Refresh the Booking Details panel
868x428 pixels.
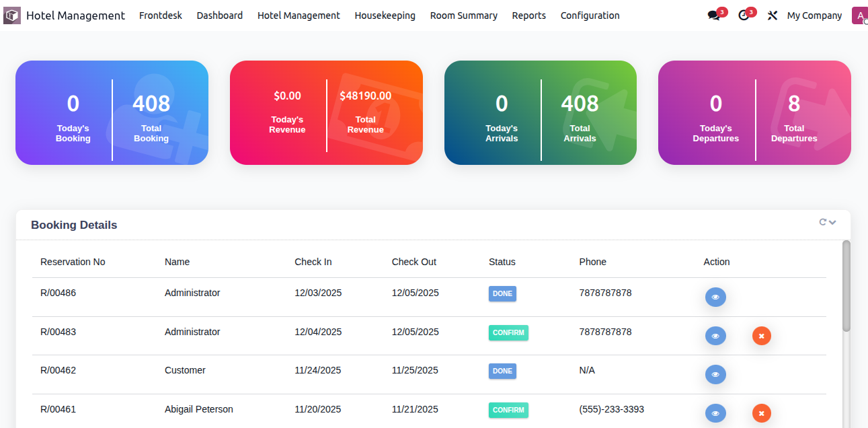822,222
